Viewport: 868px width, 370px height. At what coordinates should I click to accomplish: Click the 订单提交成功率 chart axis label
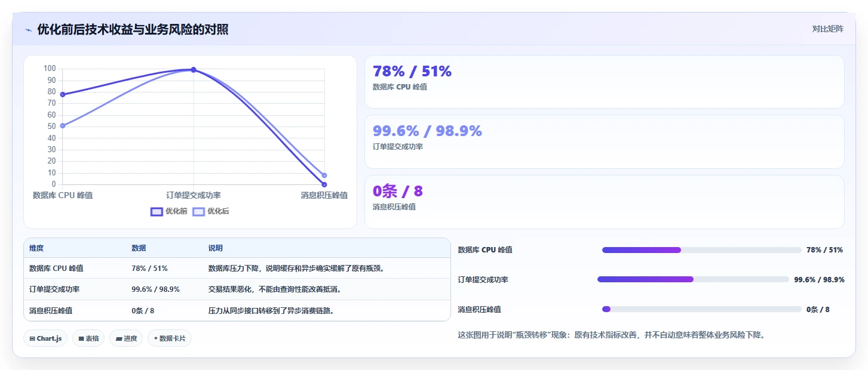pyautogui.click(x=194, y=195)
